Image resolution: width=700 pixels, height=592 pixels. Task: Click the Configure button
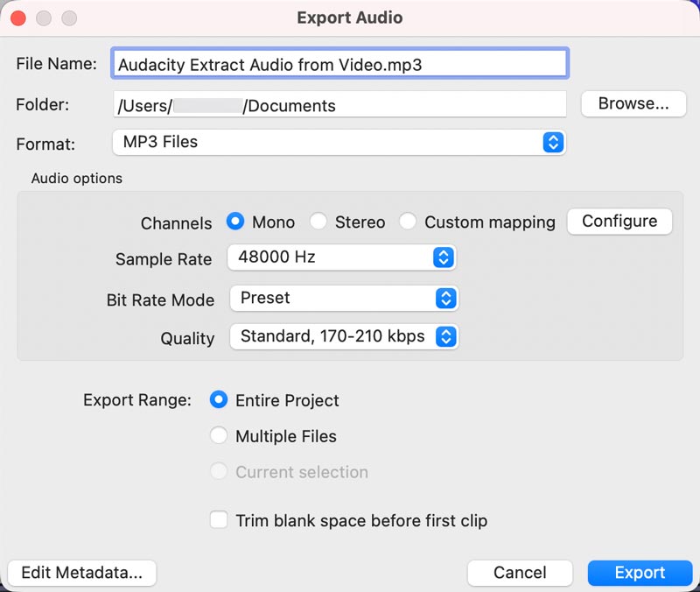[x=619, y=222]
